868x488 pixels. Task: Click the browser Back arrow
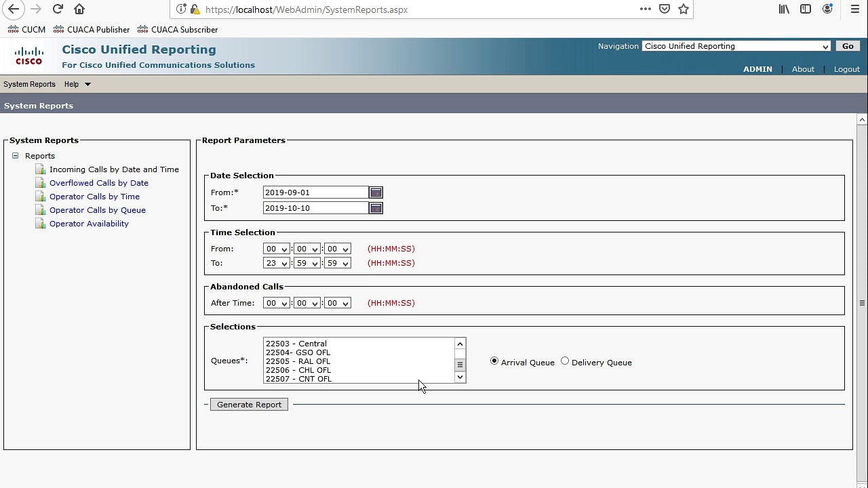pyautogui.click(x=14, y=9)
